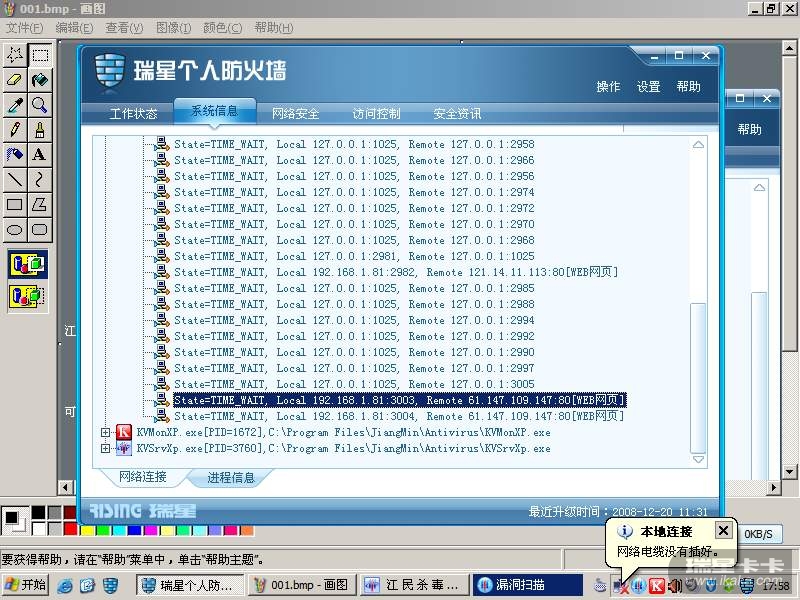Switch to the 江民杀毒 taskbar button
This screenshot has height=600, width=800.
pos(414,585)
